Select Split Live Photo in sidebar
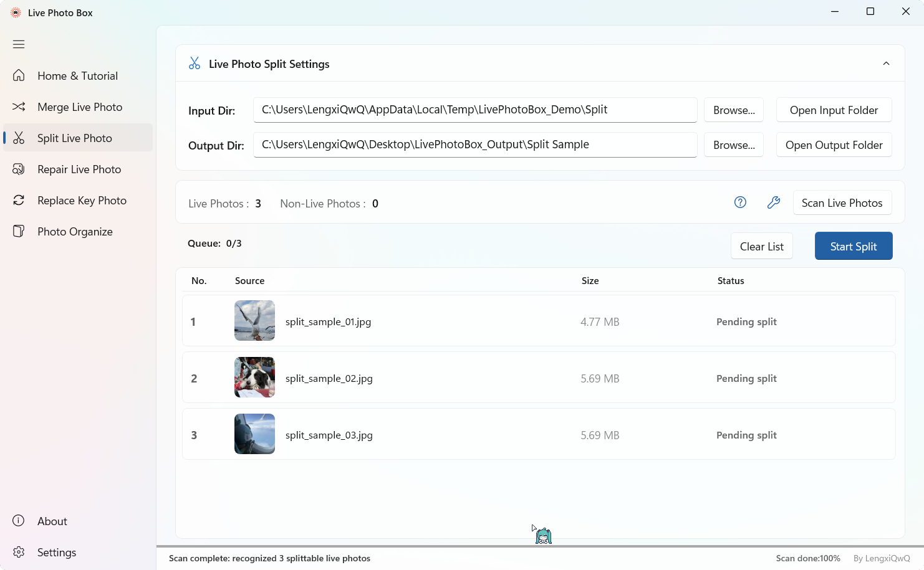Image resolution: width=924 pixels, height=570 pixels. tap(78, 138)
